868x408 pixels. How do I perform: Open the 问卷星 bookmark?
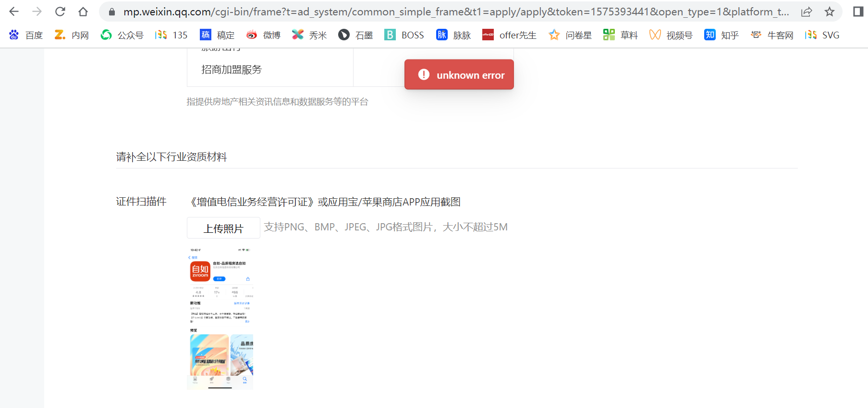click(570, 35)
